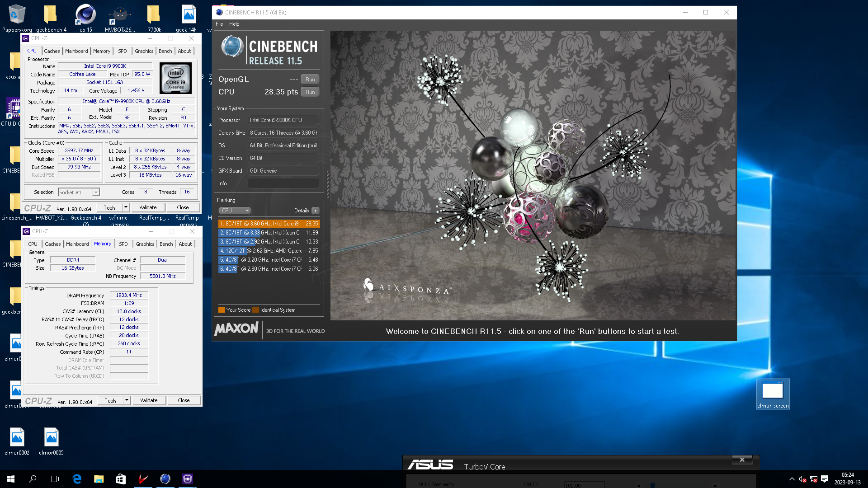Screen dimensions: 868x488
Task: Open the elmor0005 image file on desktop
Action: pos(51,441)
